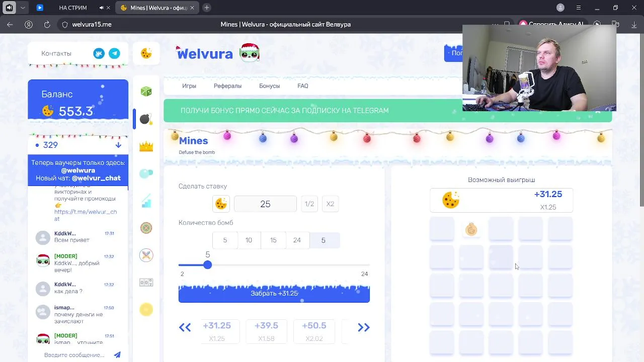The height and width of the screenshot is (362, 644).
Task: Show next multipliers with right arrows
Action: tap(364, 328)
